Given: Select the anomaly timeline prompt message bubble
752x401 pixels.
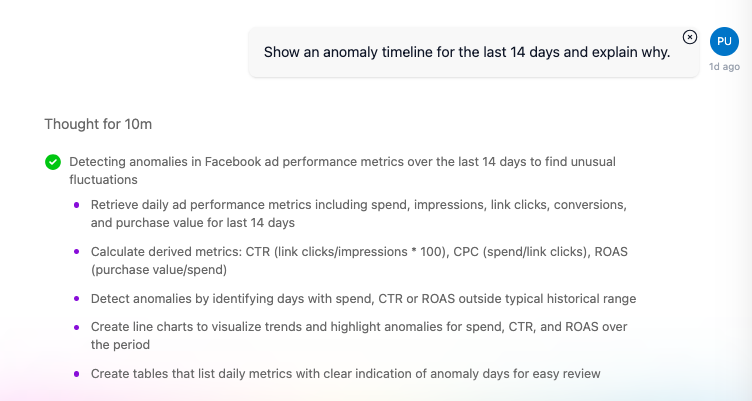Looking at the screenshot, I should 466,53.
